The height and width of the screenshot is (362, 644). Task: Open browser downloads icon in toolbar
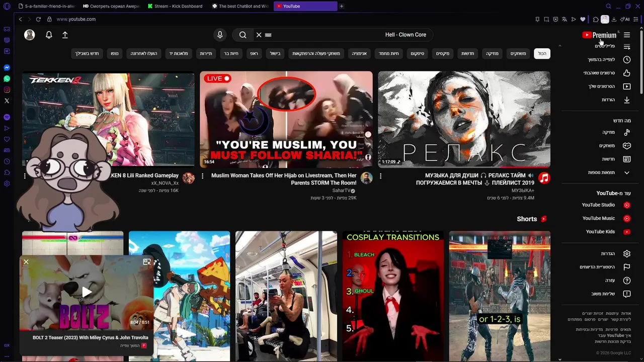click(x=614, y=19)
